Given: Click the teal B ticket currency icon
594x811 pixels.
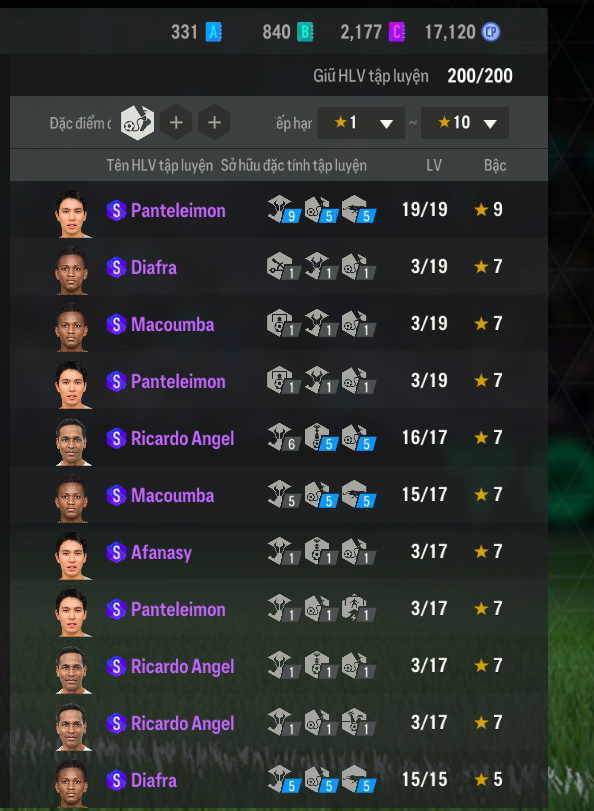Looking at the screenshot, I should 305,32.
